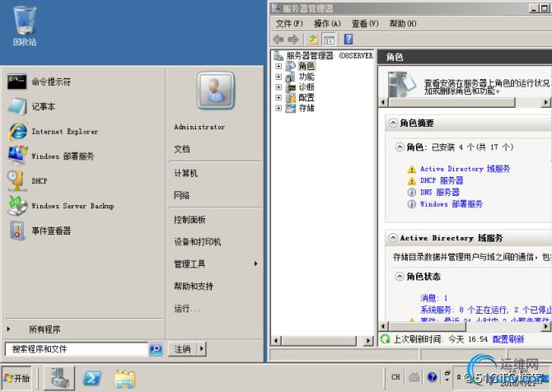Screen dimensions: 552x392
Task: Click the keyboard icon in the tray
Action: tap(414, 377)
